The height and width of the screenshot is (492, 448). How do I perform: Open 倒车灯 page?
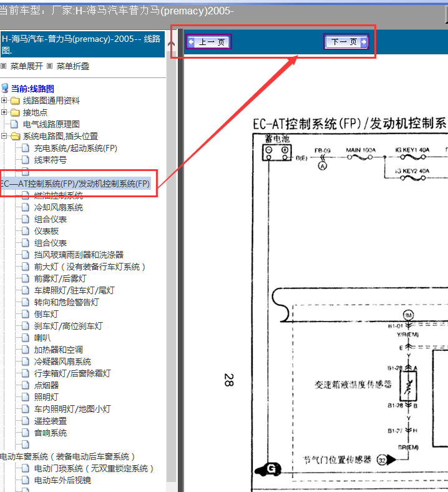46,314
